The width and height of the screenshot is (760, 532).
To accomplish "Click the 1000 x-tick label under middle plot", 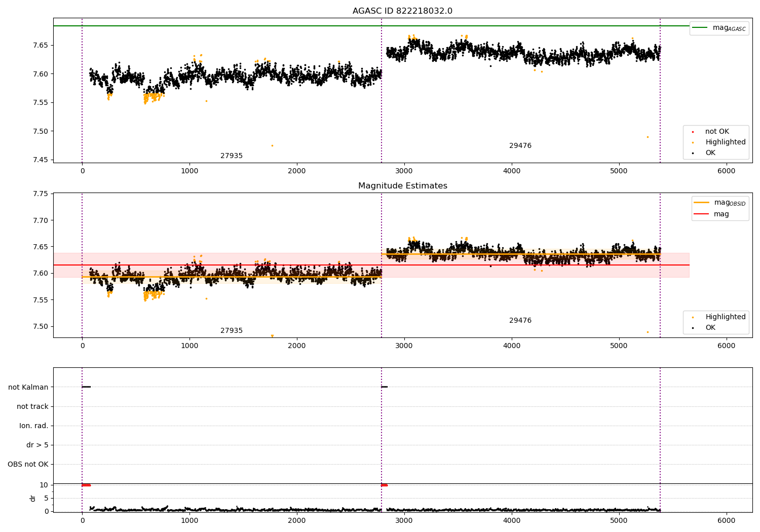I will [189, 346].
